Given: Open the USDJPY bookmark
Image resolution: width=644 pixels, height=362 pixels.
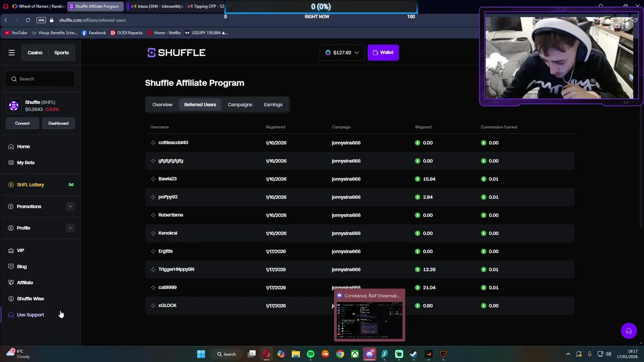Looking at the screenshot, I should pos(206,33).
